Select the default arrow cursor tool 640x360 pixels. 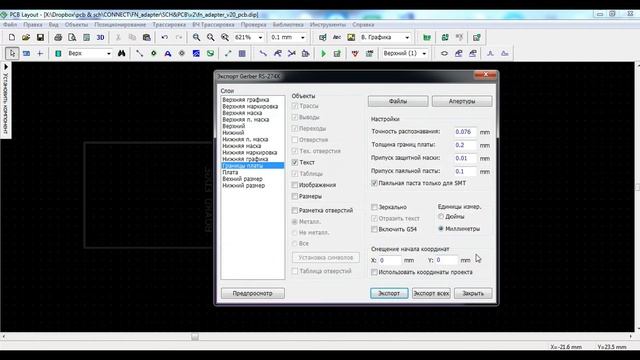pyautogui.click(x=12, y=53)
